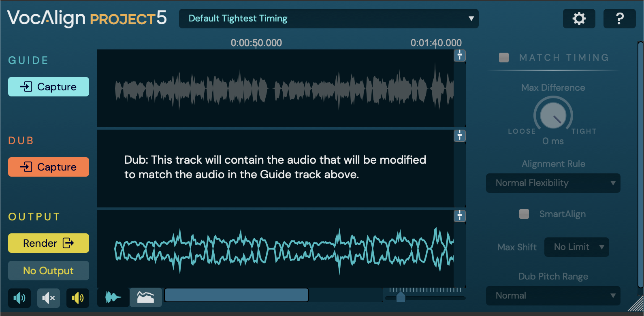
Task: Click the waveform zoom slider handle
Action: pyautogui.click(x=401, y=297)
